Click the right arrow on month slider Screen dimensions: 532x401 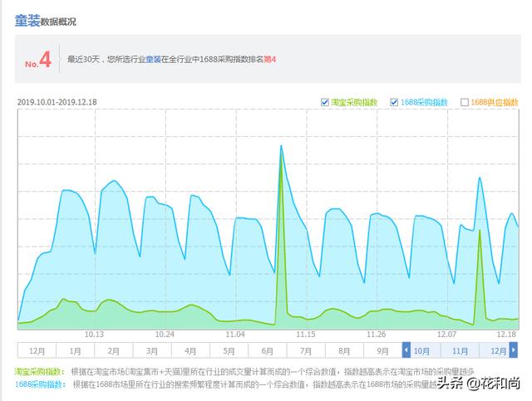pyautogui.click(x=514, y=350)
